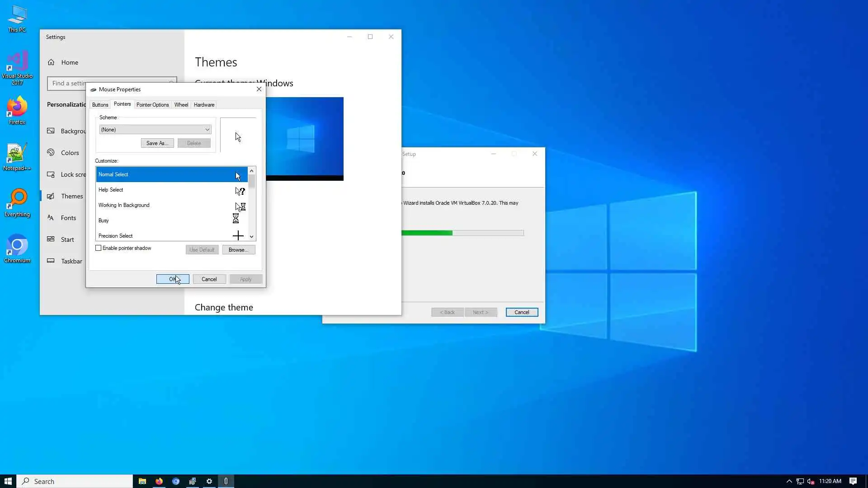Open Firefox desktop shortcut icon
The width and height of the screenshot is (868, 488).
(x=17, y=108)
